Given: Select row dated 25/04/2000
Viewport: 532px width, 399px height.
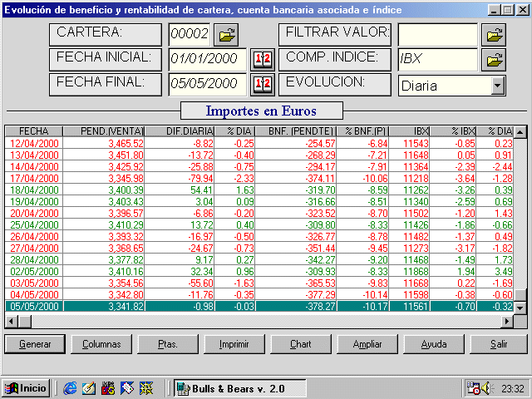Looking at the screenshot, I should [259, 224].
